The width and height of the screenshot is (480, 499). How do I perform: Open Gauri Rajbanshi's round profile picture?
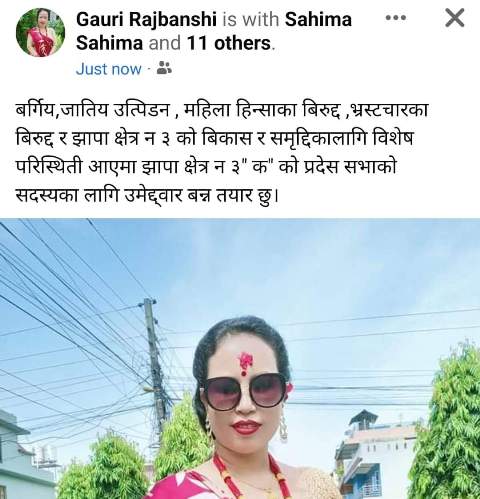point(40,32)
